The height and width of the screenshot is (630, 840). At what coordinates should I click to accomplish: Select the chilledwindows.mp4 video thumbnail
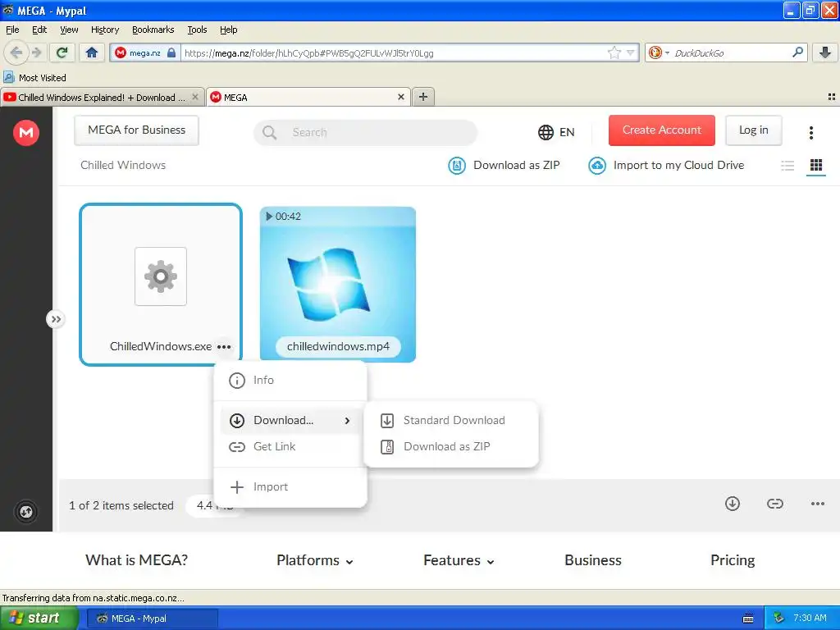point(337,284)
